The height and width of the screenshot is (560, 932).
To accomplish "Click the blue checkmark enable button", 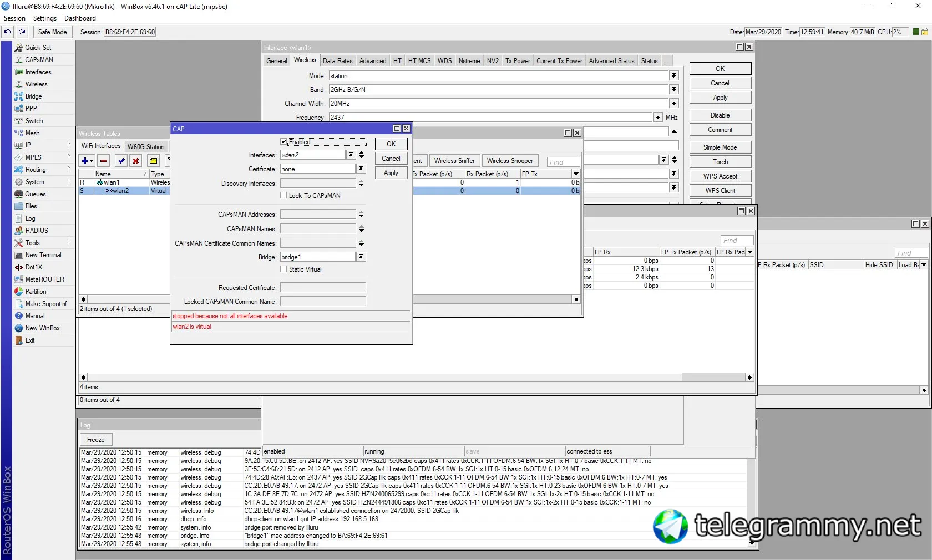I will point(121,161).
